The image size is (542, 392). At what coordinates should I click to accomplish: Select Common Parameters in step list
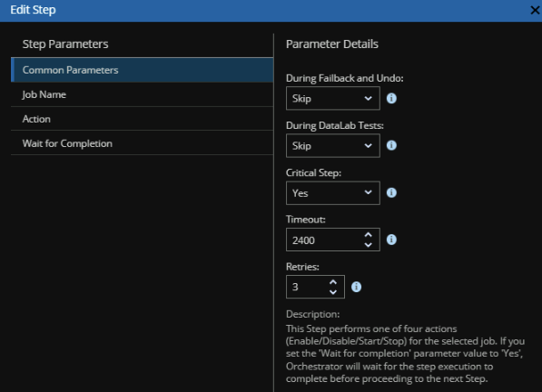142,70
